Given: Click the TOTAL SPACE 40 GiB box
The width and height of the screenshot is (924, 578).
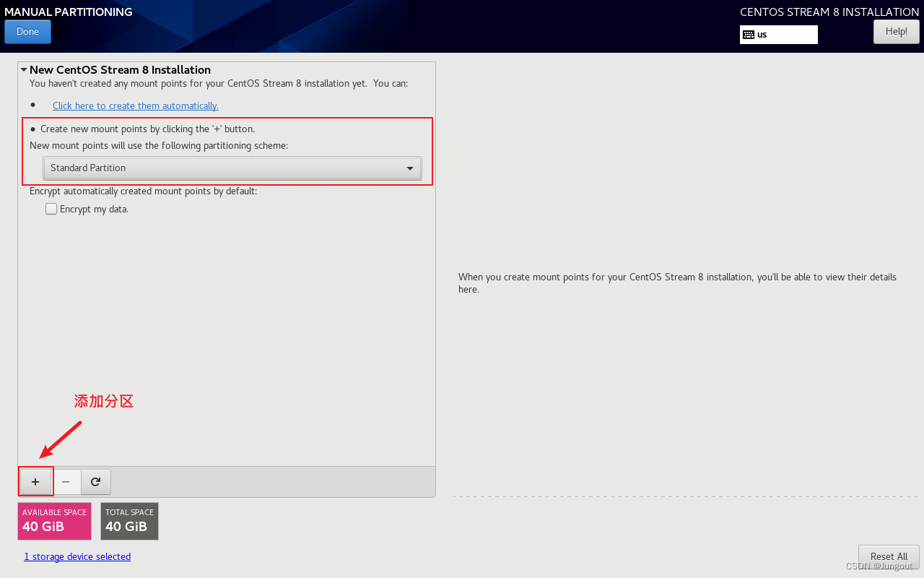Looking at the screenshot, I should click(129, 521).
